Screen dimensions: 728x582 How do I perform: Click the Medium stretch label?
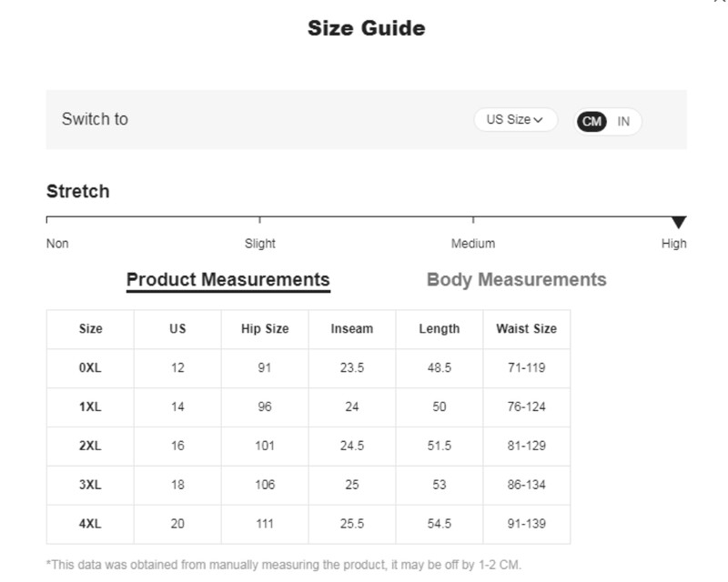click(473, 244)
